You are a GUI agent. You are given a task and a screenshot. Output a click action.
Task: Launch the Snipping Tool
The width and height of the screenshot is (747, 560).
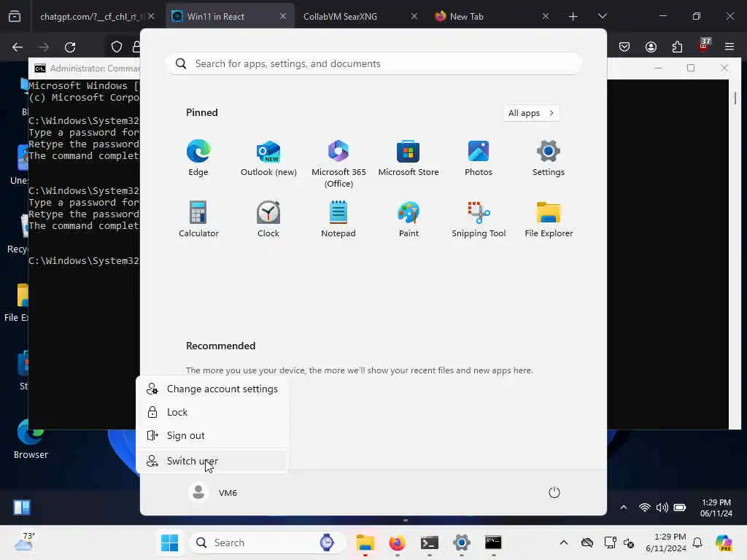(x=479, y=219)
